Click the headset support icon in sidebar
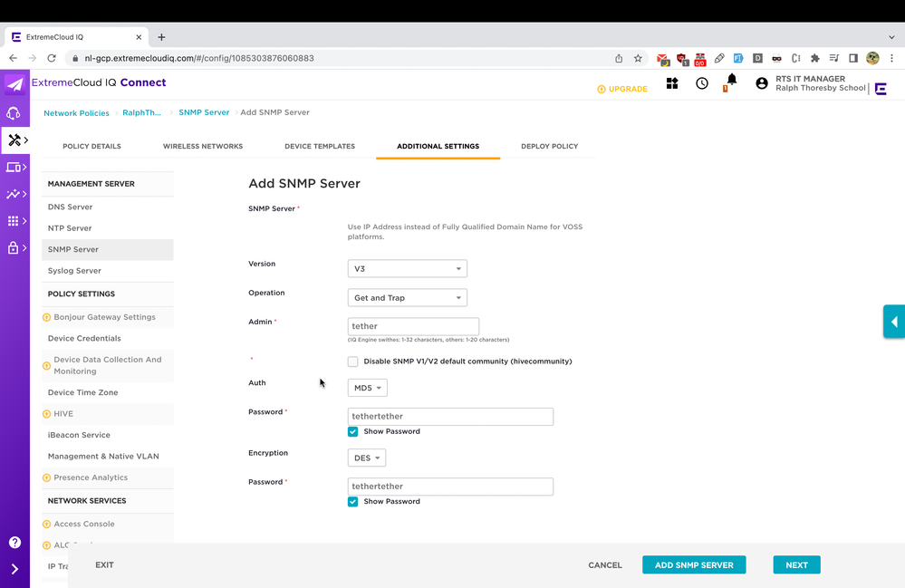 [14, 113]
